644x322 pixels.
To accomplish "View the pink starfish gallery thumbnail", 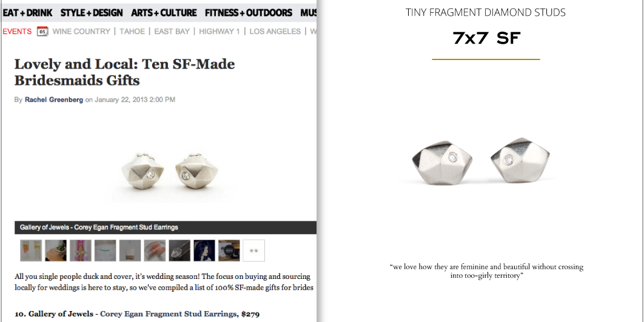I will [x=80, y=250].
